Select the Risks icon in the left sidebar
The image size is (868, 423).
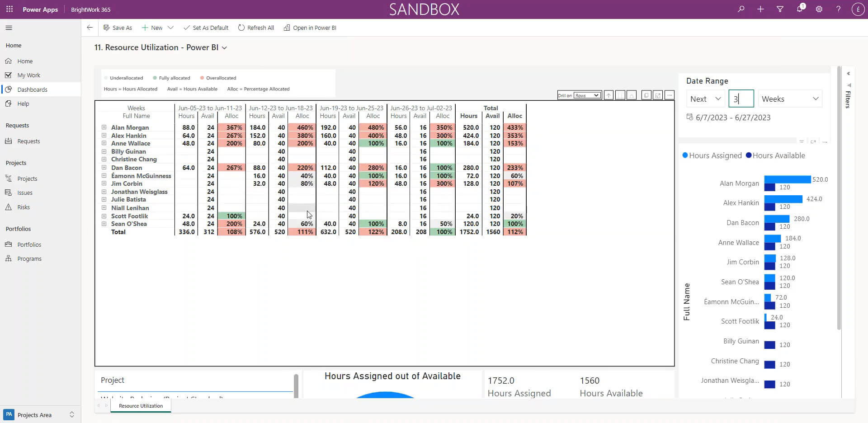9,207
